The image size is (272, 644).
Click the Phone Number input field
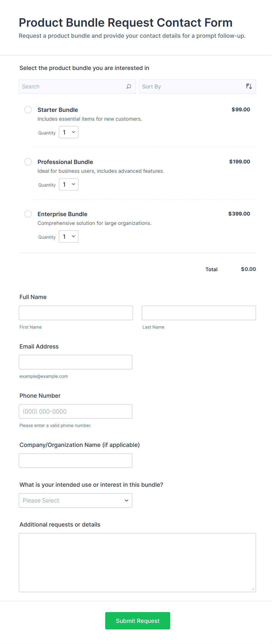tap(75, 411)
